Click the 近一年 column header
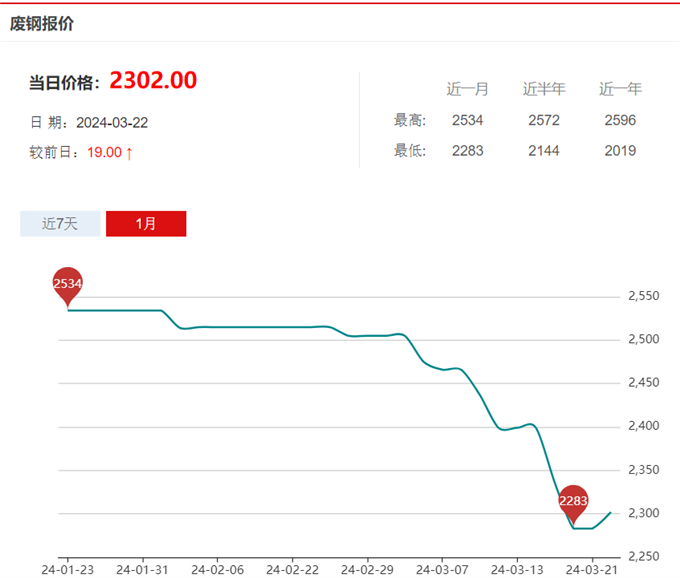 (x=620, y=89)
